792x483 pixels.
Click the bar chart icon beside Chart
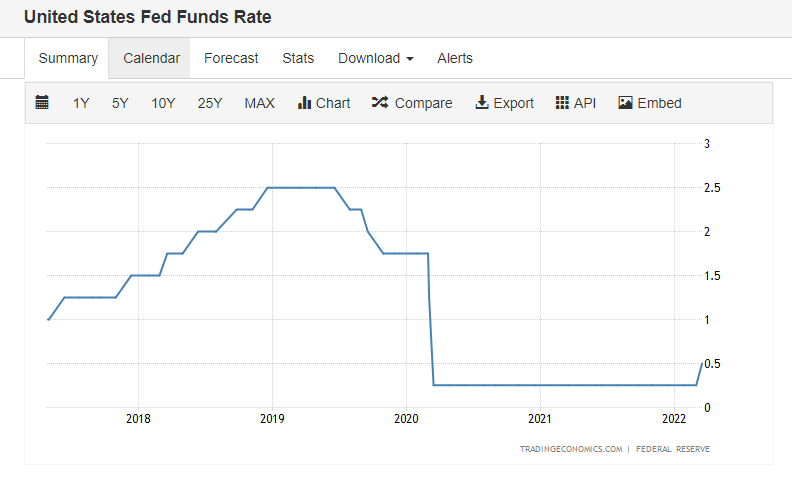click(x=304, y=103)
